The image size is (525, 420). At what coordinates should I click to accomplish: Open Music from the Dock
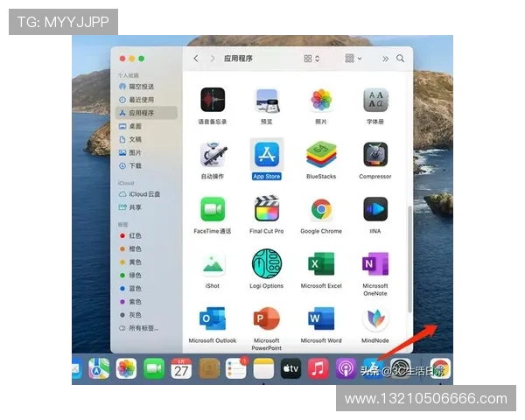pos(318,368)
